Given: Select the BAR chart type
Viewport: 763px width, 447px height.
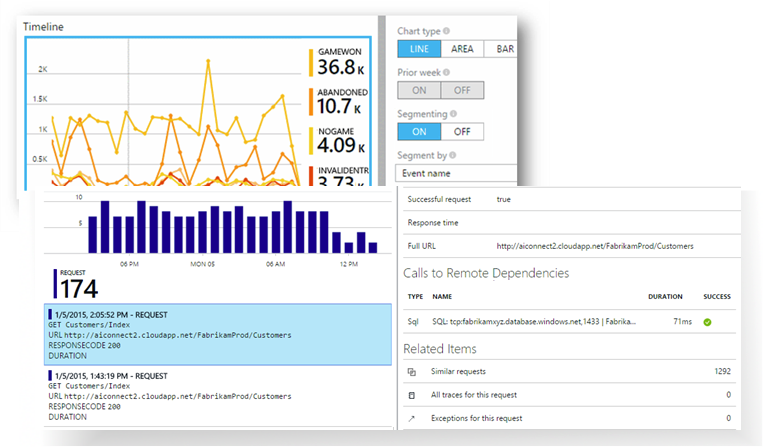Looking at the screenshot, I should tap(501, 49).
